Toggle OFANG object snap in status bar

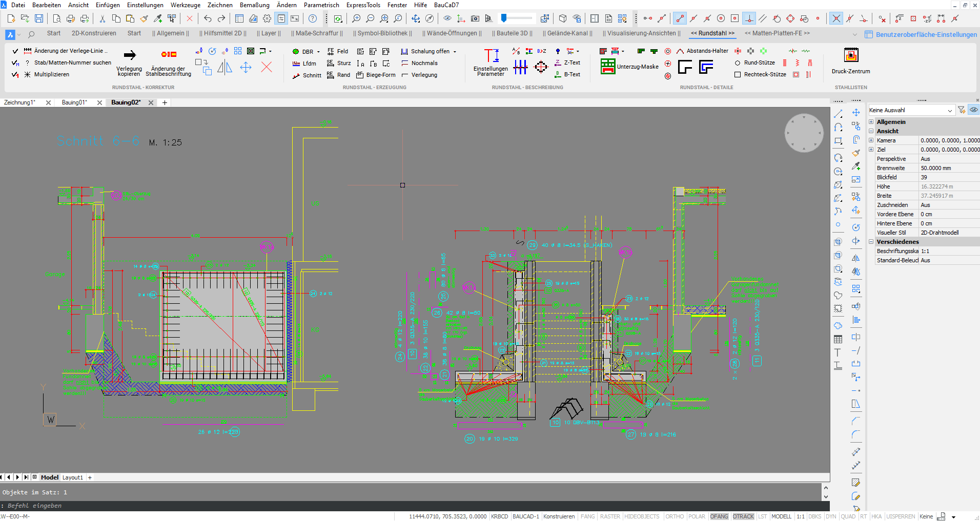[719, 516]
